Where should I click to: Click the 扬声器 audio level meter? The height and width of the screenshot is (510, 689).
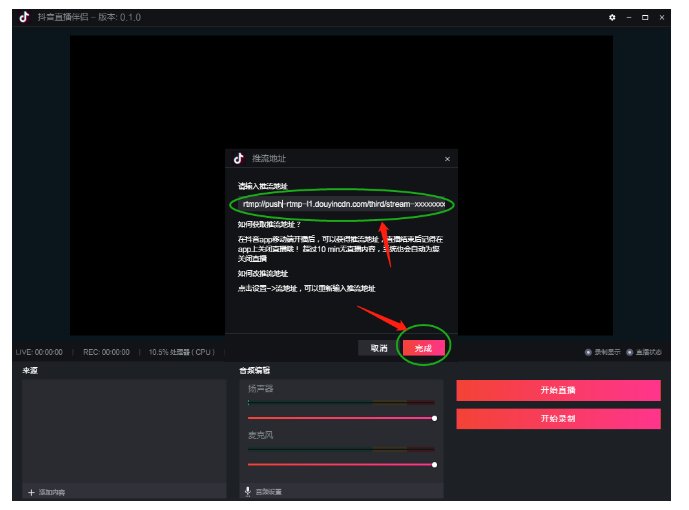[x=340, y=403]
